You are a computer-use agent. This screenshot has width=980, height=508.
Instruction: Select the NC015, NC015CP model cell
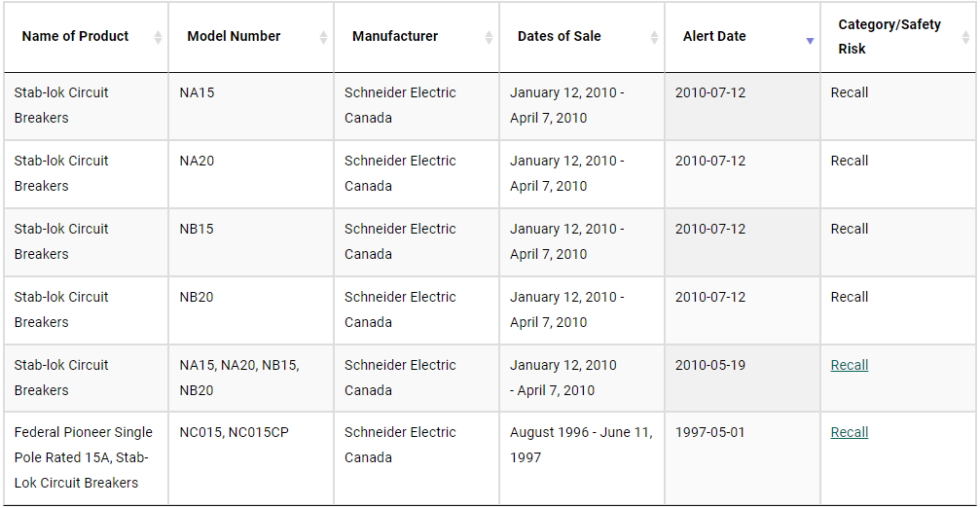tap(251, 458)
